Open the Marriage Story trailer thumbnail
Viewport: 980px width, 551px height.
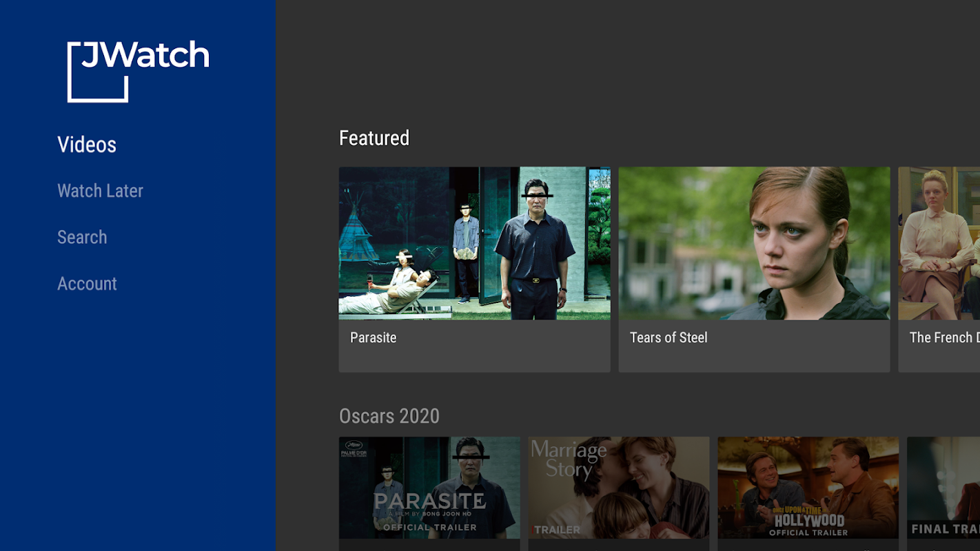pos(619,488)
